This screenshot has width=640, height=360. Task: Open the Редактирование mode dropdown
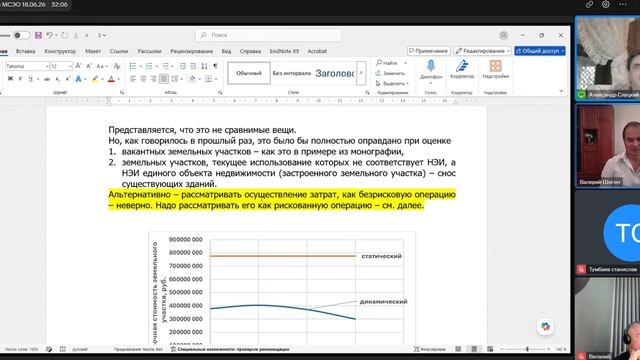pyautogui.click(x=482, y=51)
